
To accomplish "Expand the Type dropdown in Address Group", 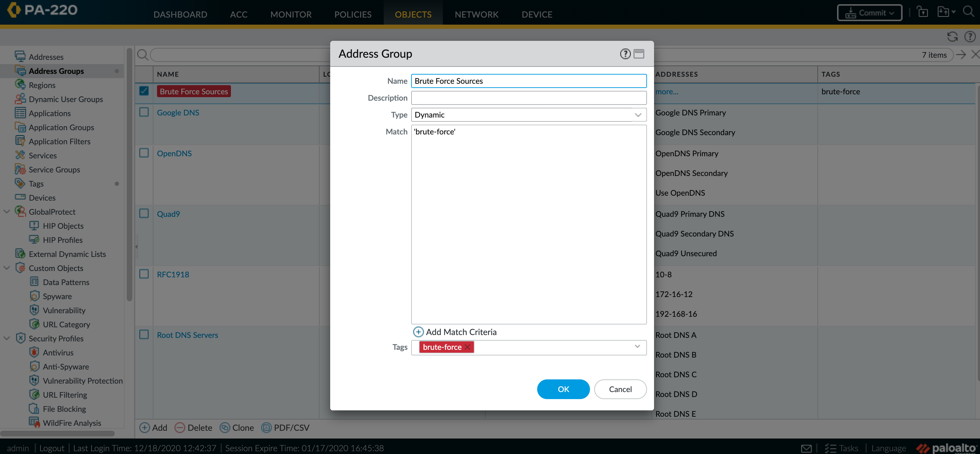I will (638, 114).
